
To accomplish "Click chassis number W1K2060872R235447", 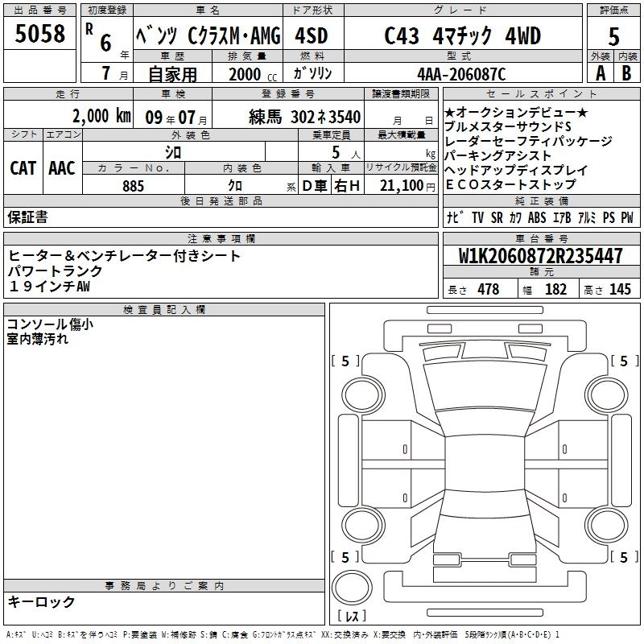I will (x=540, y=257).
